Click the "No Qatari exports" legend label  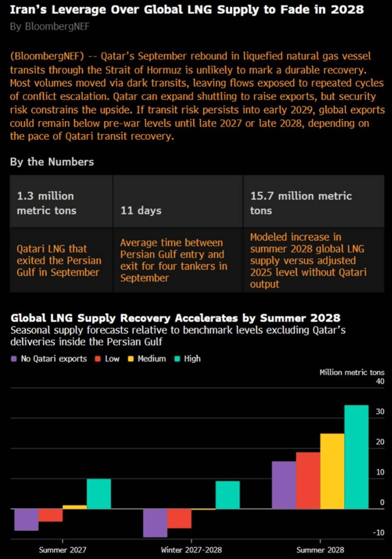pyautogui.click(x=54, y=359)
